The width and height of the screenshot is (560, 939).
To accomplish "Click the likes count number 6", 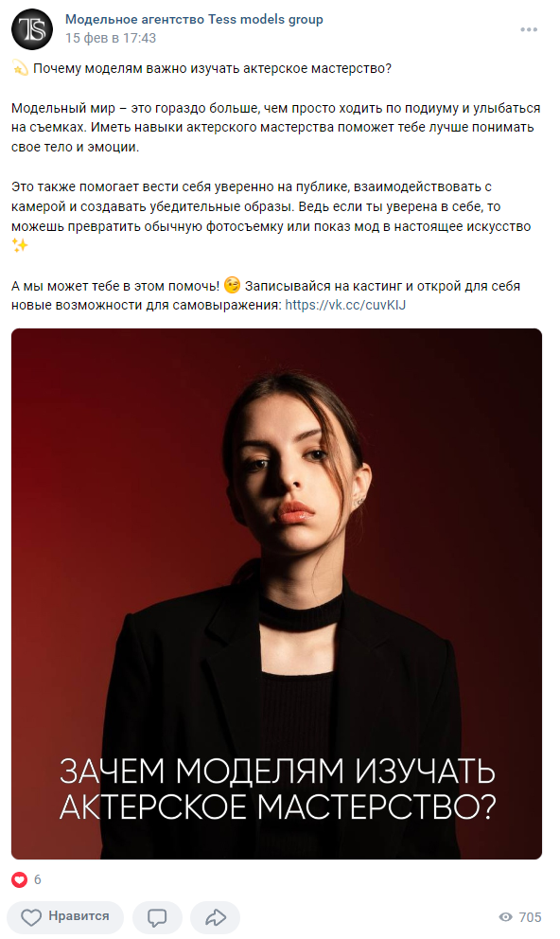I will (38, 879).
